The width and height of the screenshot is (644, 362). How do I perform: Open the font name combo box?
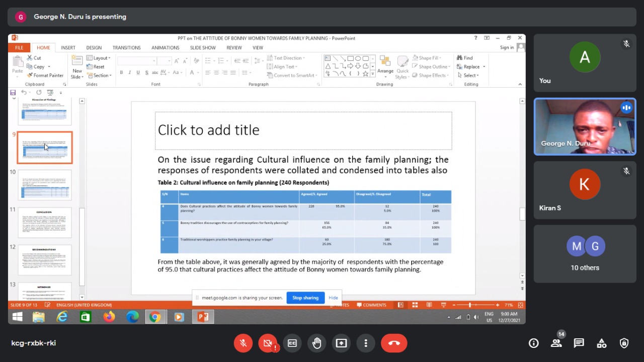click(x=137, y=60)
